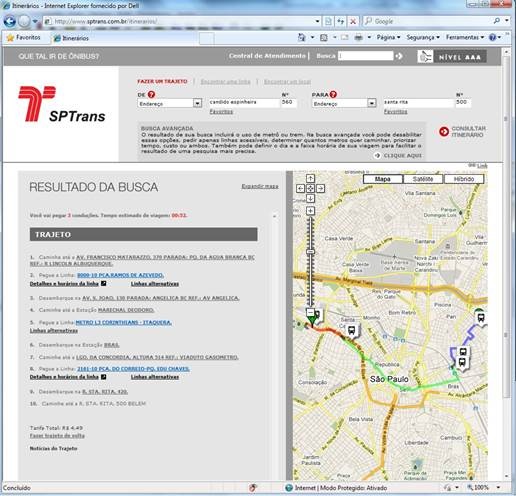Click the SPTrans logo
The width and height of the screenshot is (516, 496).
click(62, 104)
